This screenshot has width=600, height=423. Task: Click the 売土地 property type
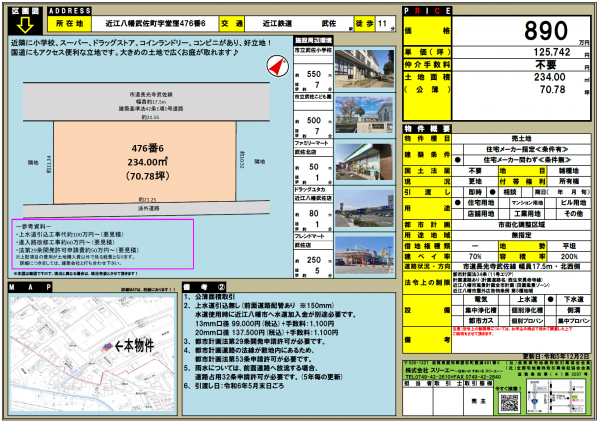pyautogui.click(x=521, y=139)
